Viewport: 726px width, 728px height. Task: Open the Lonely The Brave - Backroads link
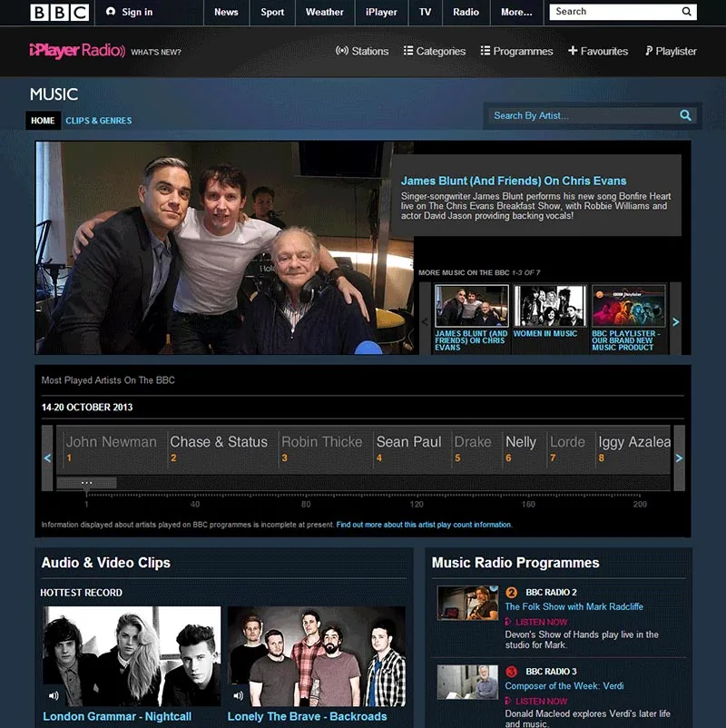click(307, 716)
